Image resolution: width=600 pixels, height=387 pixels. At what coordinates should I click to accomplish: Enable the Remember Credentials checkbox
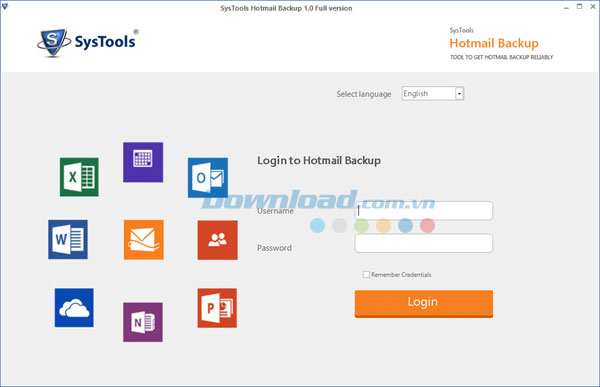[x=366, y=274]
